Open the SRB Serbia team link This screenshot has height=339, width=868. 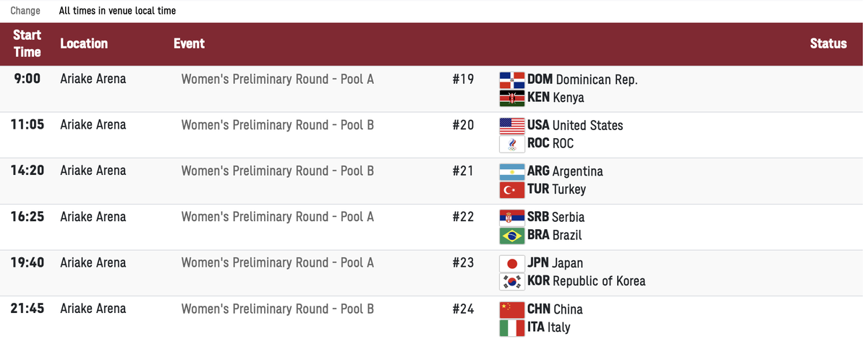tap(556, 217)
